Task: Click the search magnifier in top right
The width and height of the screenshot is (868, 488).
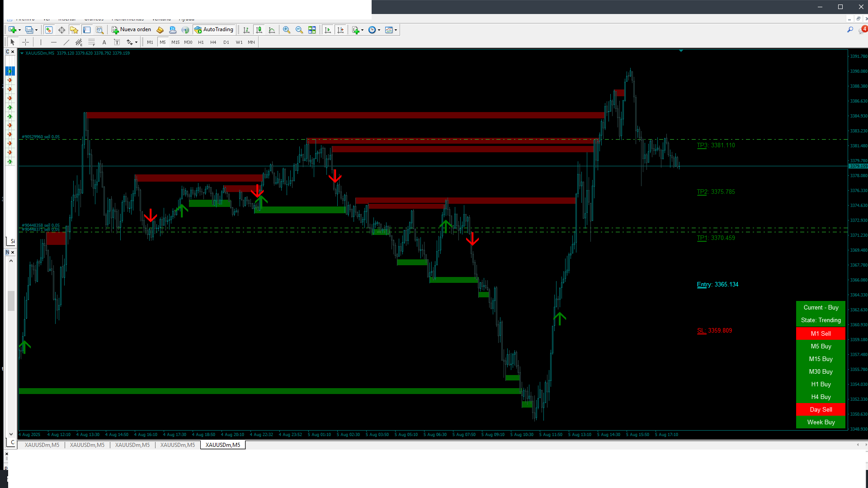Action: (x=850, y=30)
